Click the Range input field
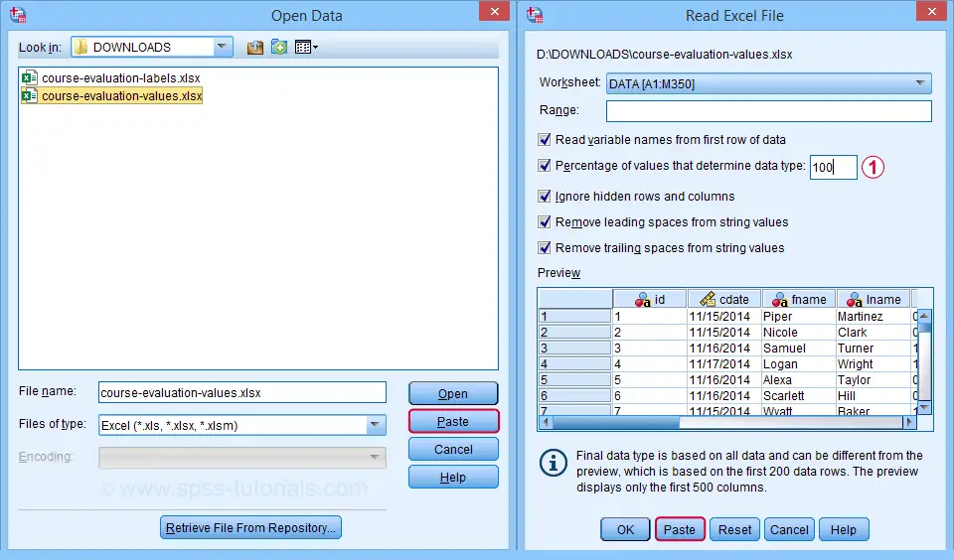Image resolution: width=954 pixels, height=560 pixels. point(768,110)
